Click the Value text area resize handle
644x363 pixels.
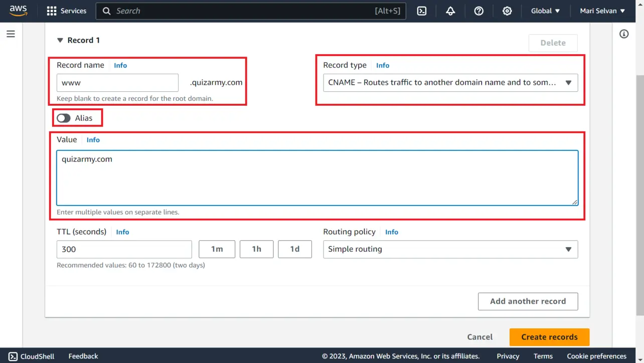pyautogui.click(x=575, y=202)
